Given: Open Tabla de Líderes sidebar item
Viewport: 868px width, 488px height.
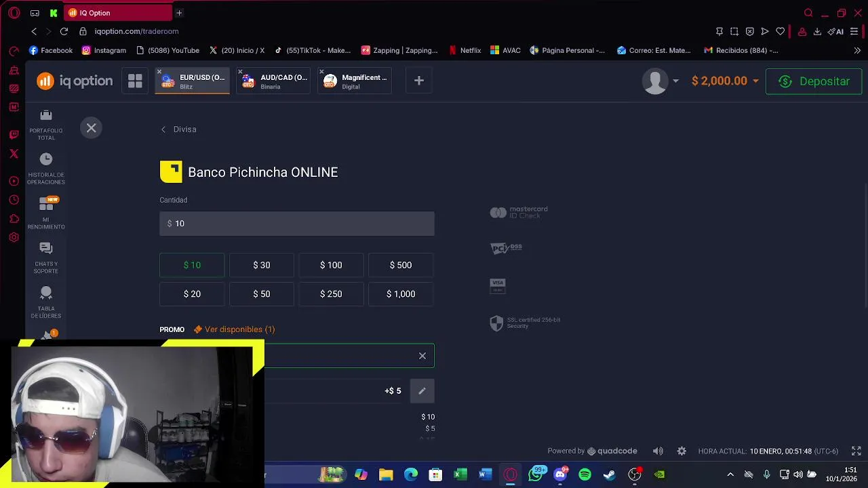Looking at the screenshot, I should click(x=46, y=302).
